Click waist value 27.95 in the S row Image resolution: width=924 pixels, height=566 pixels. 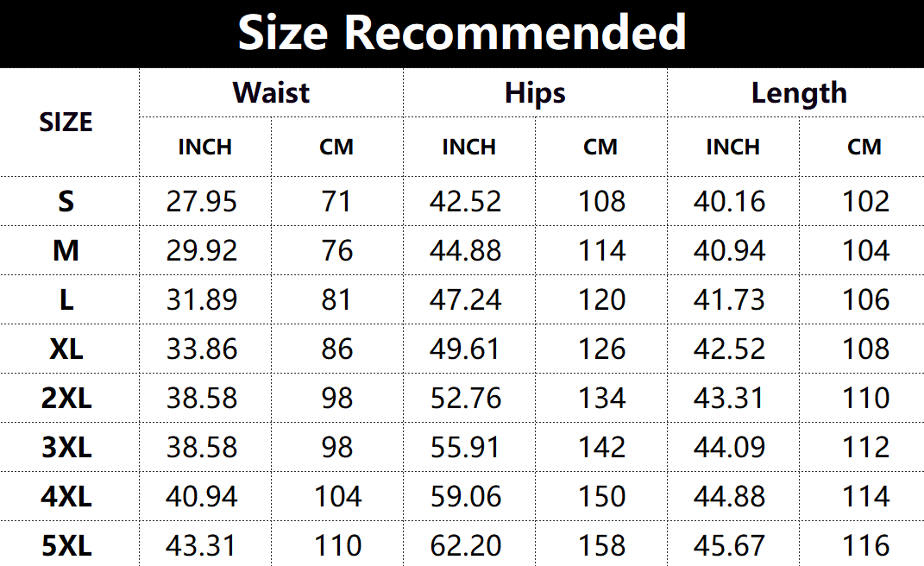click(201, 202)
